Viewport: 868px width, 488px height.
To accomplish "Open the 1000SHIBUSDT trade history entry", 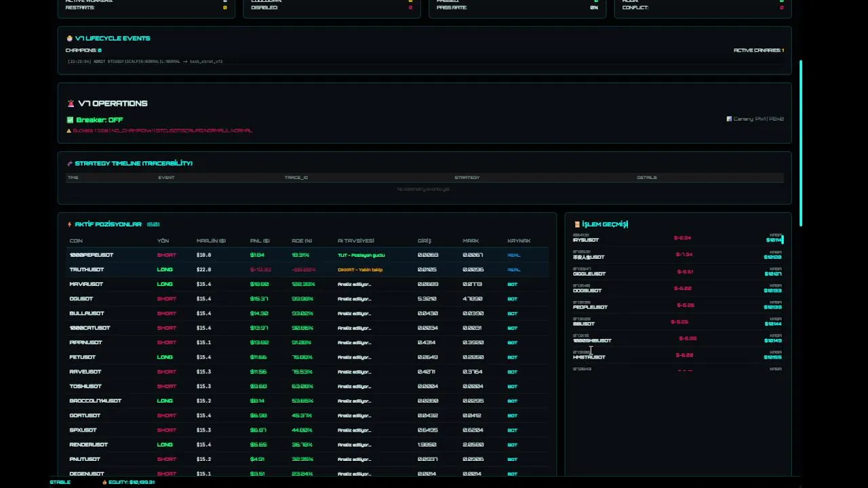I will point(678,338).
